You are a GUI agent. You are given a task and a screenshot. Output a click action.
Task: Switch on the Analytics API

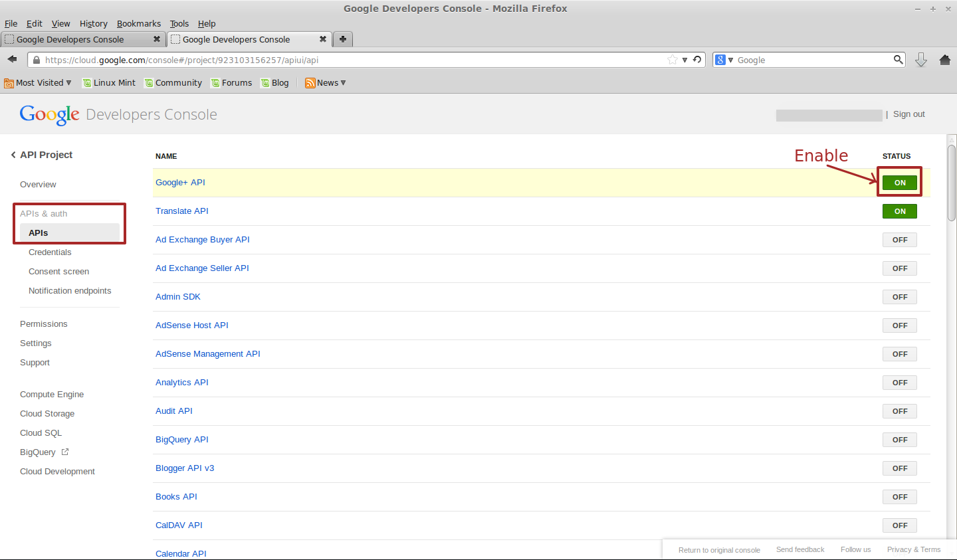tap(900, 383)
